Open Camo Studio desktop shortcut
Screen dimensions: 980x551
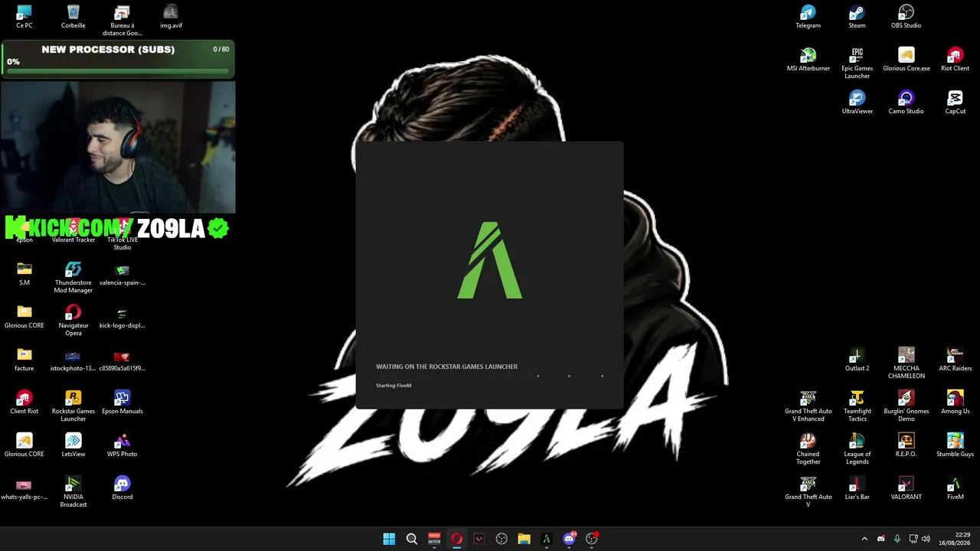tap(906, 103)
